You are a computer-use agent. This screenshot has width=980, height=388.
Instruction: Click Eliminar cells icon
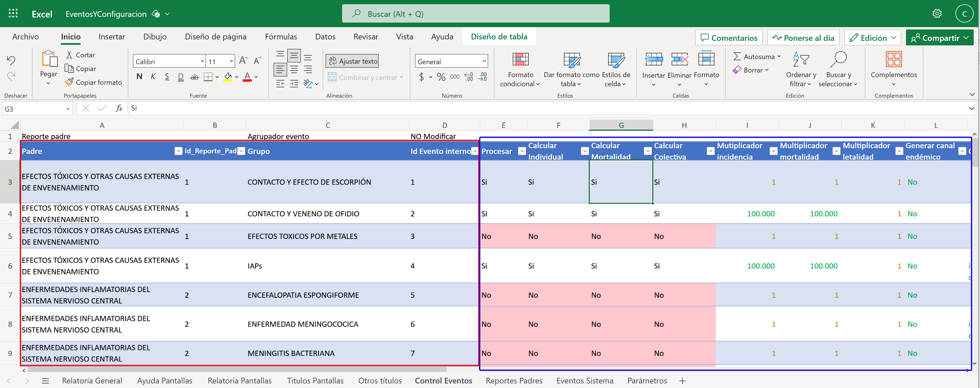(x=679, y=59)
